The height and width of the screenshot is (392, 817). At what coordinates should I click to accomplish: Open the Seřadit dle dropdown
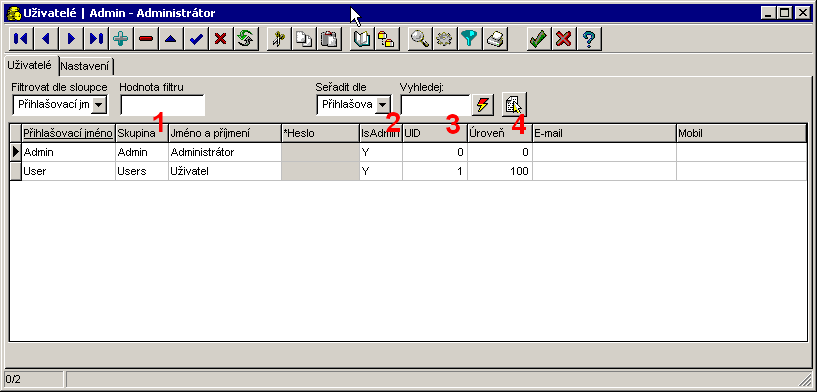[x=382, y=105]
